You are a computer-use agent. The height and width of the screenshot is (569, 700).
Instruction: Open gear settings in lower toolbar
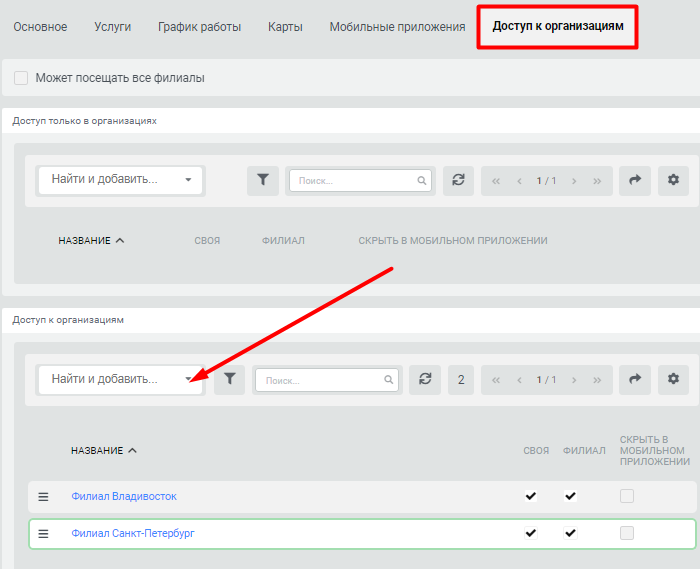pos(673,380)
